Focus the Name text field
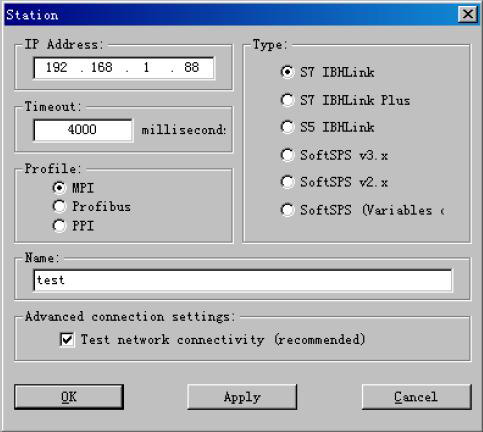 [243, 280]
